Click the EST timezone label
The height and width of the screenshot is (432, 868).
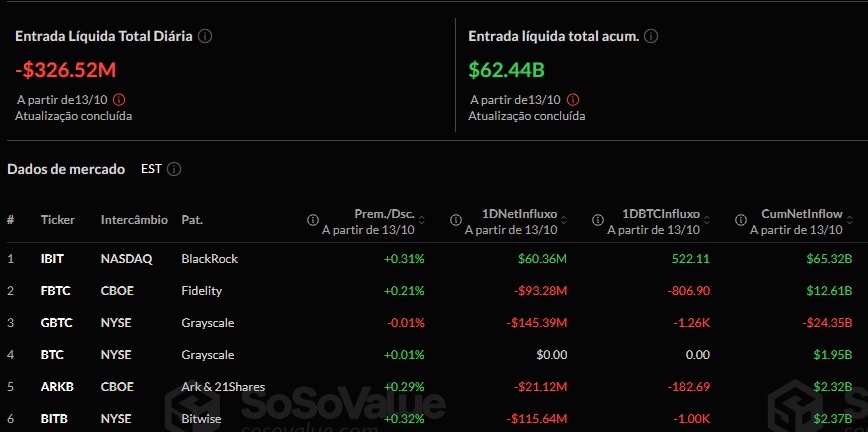coord(152,169)
